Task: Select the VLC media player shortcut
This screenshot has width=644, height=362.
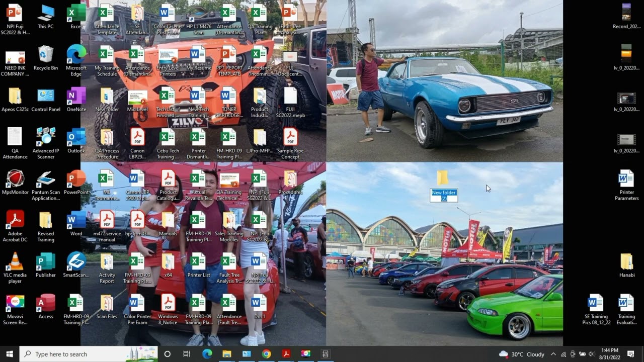Action: click(15, 268)
